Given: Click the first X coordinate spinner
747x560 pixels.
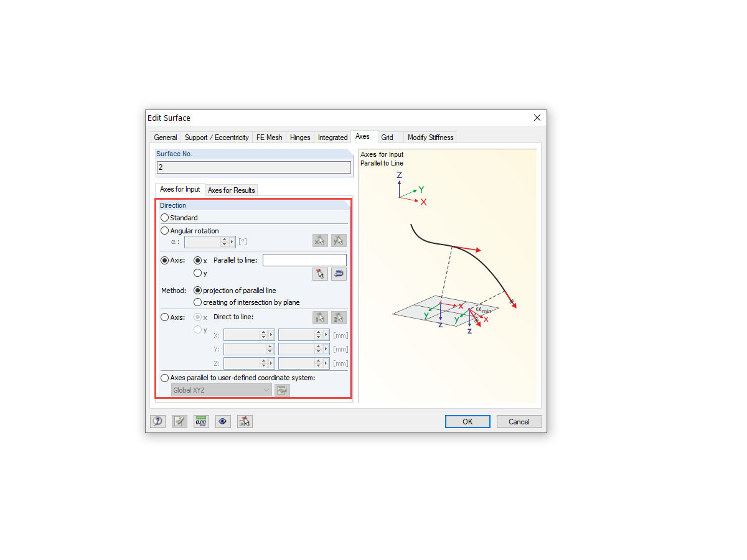Looking at the screenshot, I should click(263, 335).
